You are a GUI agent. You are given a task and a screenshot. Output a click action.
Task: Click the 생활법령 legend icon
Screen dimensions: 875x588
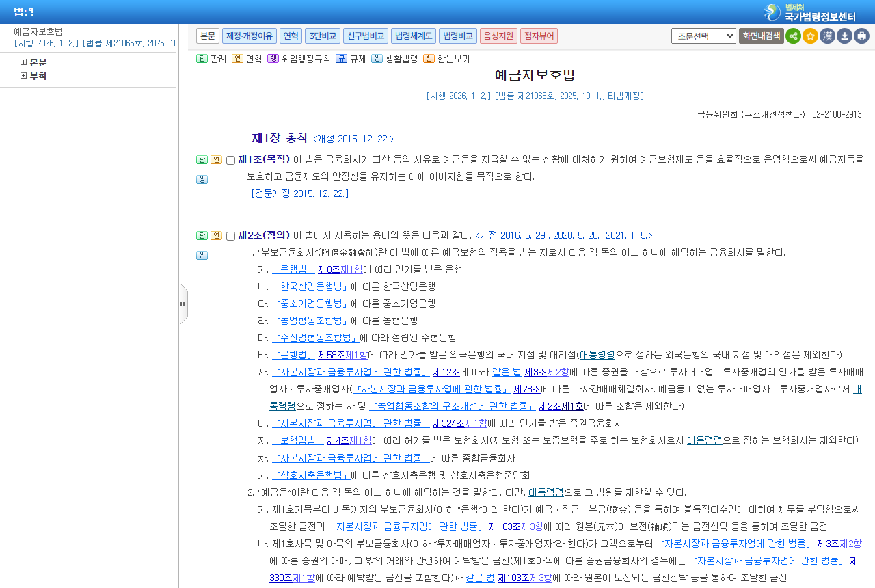(377, 59)
